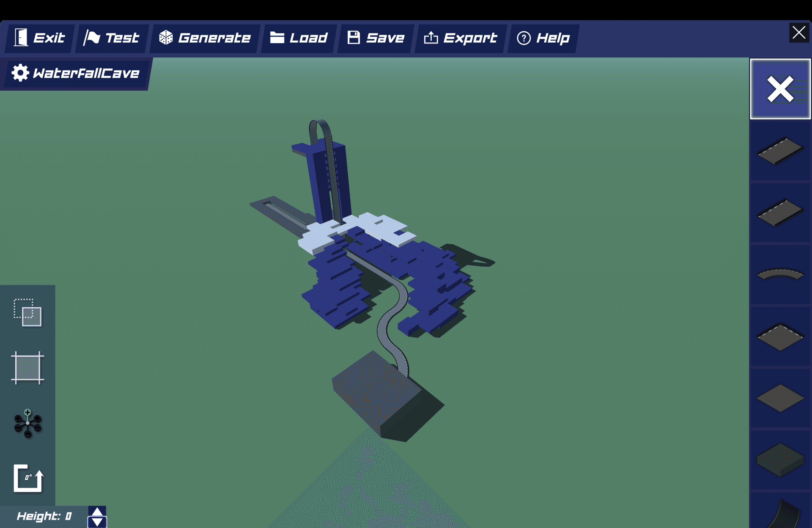Choose the plain flat diamond tile

pyautogui.click(x=780, y=398)
